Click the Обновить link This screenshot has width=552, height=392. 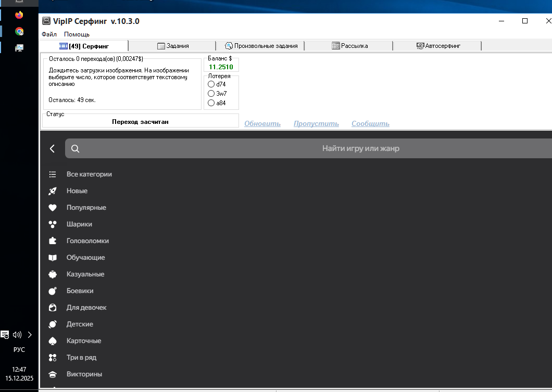point(262,123)
